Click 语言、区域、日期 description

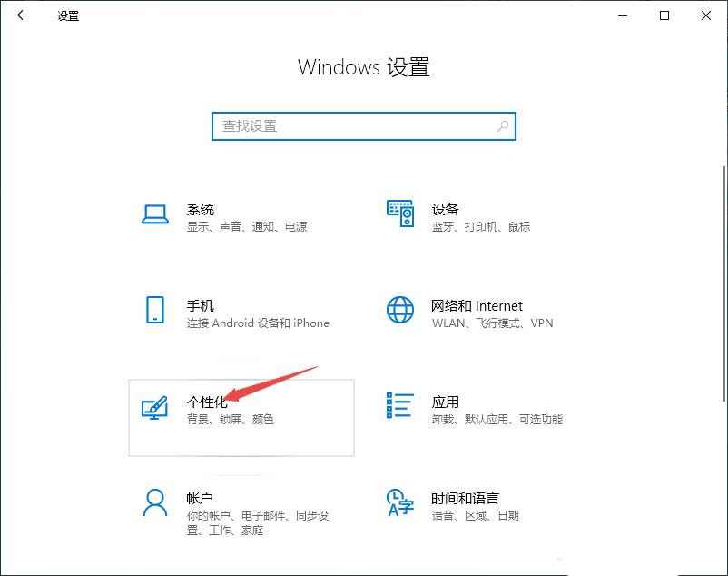[x=476, y=516]
